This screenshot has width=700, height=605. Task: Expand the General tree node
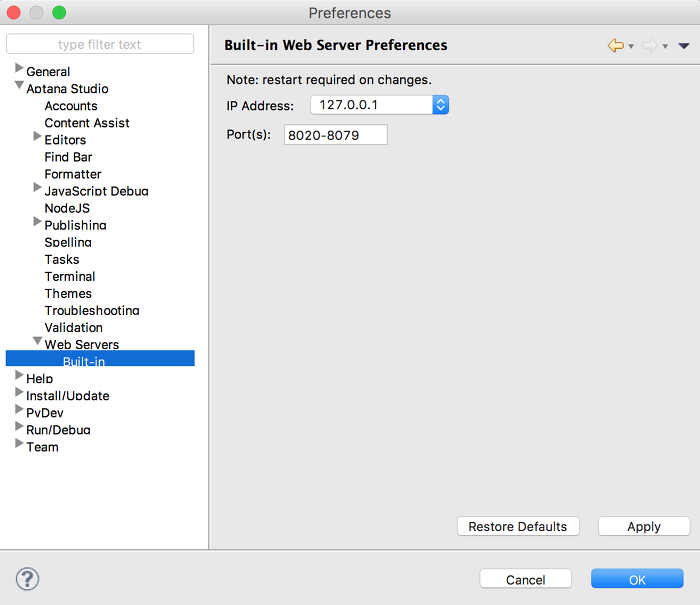(19, 68)
